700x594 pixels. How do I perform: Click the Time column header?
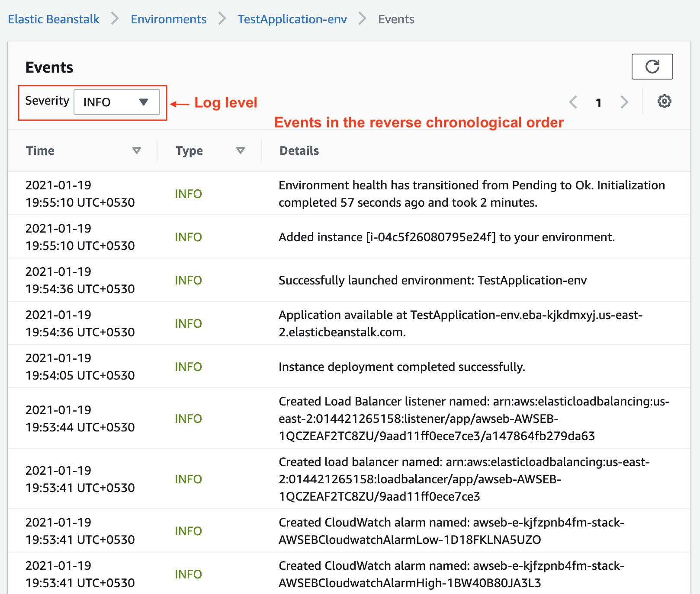tap(40, 150)
